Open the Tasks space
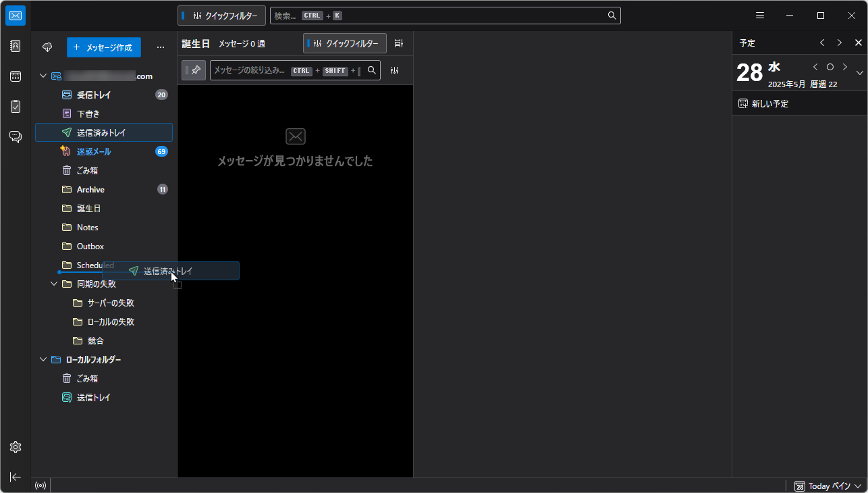Screen dimensions: 868x493 pos(15,106)
